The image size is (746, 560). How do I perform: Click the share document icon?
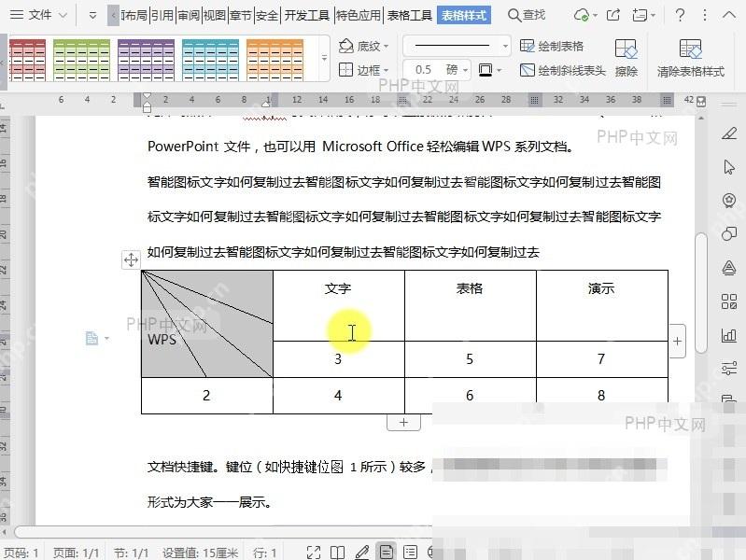pos(613,15)
